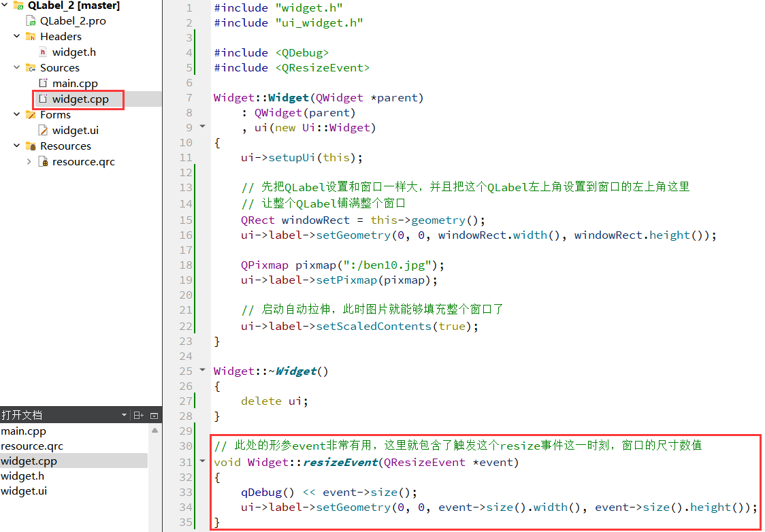Click the 'delete ui;' statement
This screenshot has width=765, height=532.
(275, 401)
